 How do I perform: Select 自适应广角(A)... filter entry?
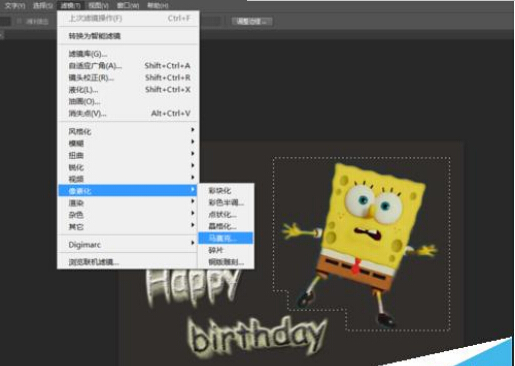pos(129,66)
